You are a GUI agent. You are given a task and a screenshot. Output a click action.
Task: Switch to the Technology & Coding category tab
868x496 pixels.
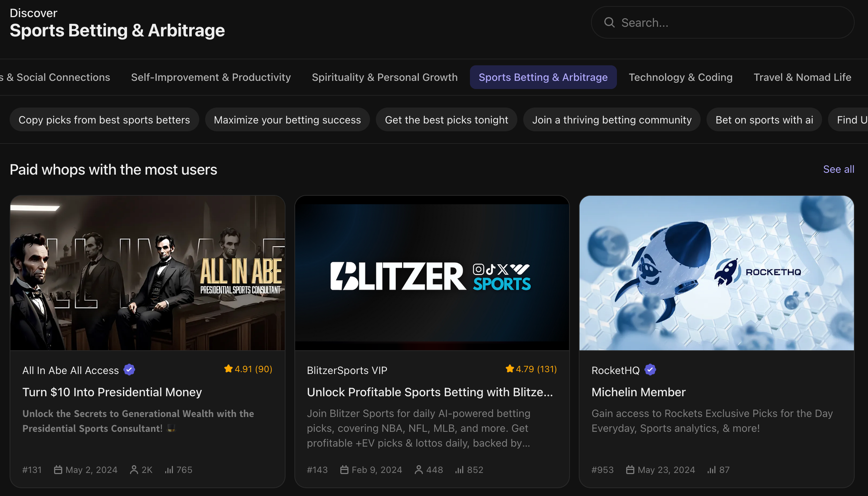[x=681, y=77]
